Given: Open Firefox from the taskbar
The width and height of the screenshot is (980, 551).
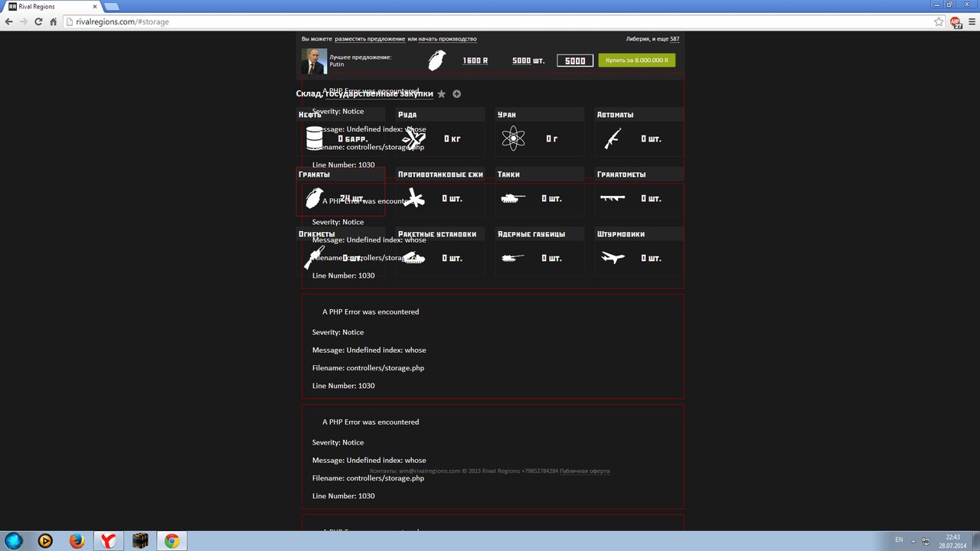Looking at the screenshot, I should coord(77,541).
